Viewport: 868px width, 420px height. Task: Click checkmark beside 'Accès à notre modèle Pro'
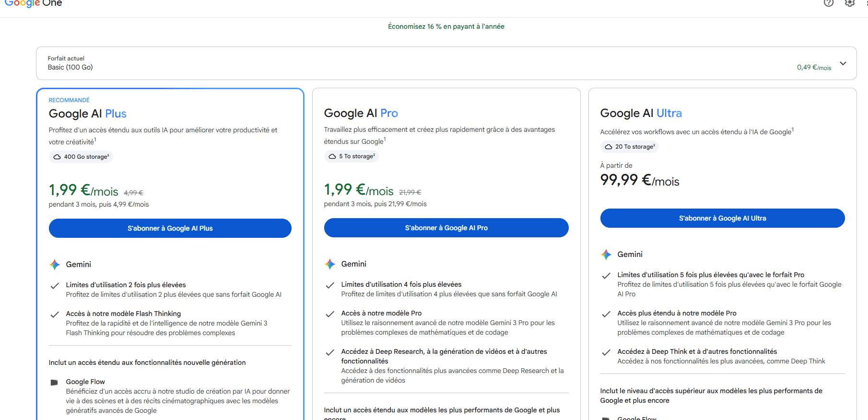[330, 314]
